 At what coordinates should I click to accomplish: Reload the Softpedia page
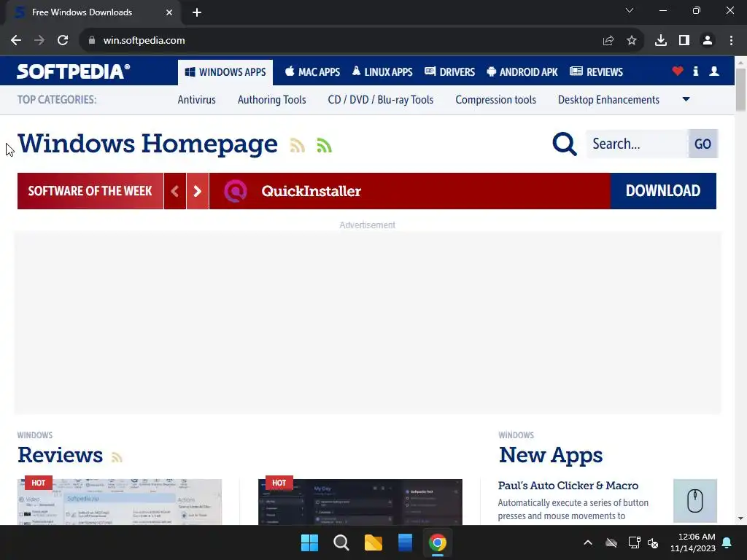click(x=63, y=41)
